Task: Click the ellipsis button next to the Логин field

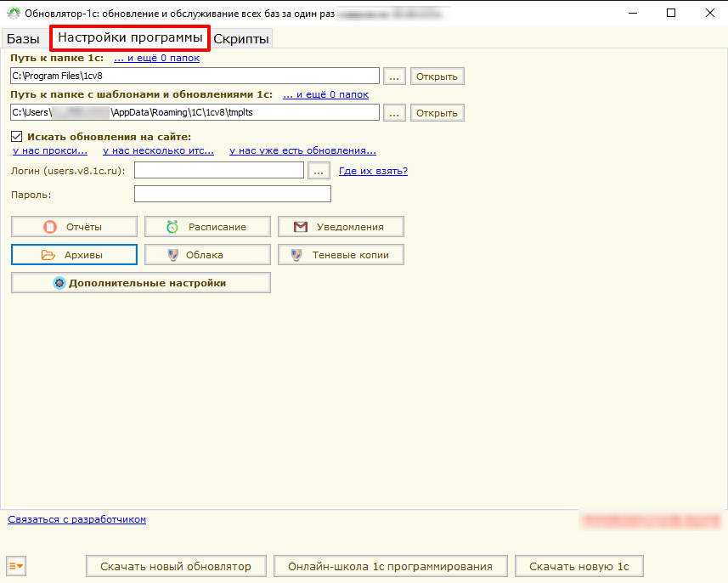Action: click(x=319, y=171)
